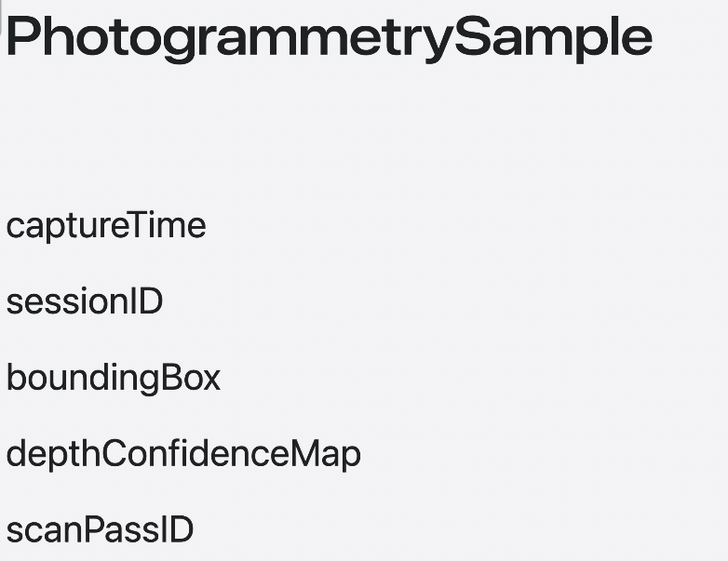The image size is (728, 561).
Task: Open the captureTime property link
Action: pyautogui.click(x=106, y=225)
